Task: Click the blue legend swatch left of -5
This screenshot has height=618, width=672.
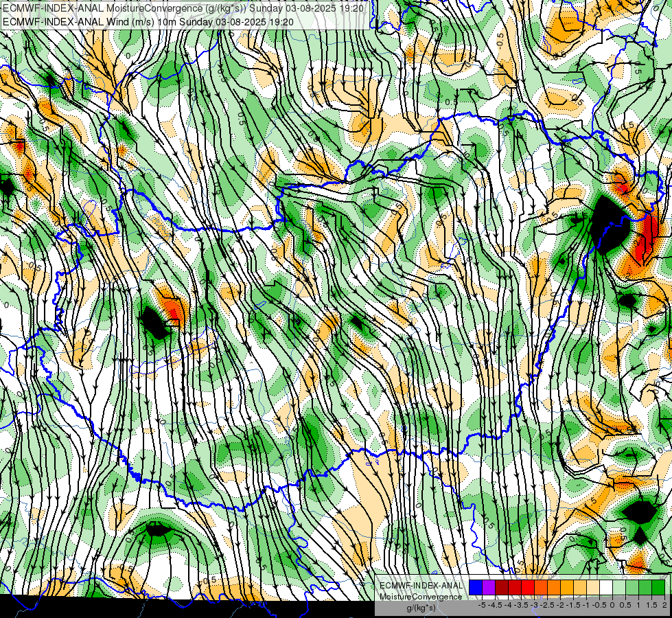Action: tap(476, 587)
